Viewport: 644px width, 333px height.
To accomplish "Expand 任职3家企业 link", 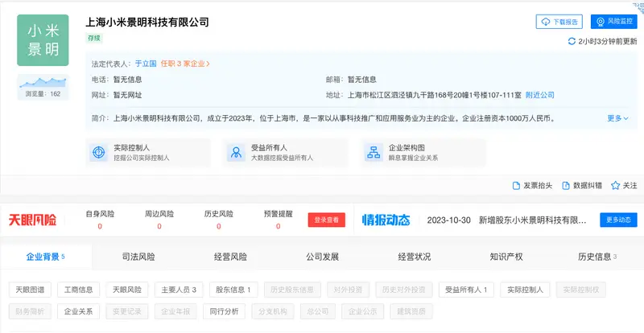I will 185,64.
